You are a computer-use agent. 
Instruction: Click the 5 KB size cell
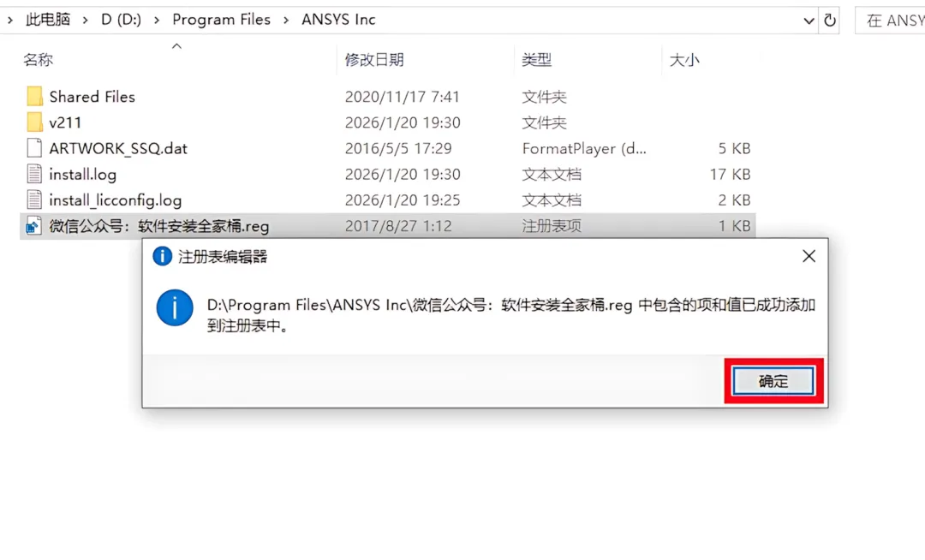tap(734, 148)
